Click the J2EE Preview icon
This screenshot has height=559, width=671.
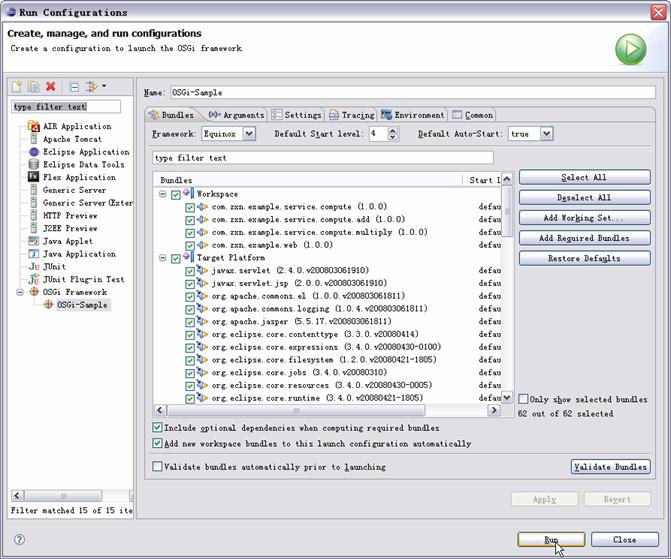(34, 228)
